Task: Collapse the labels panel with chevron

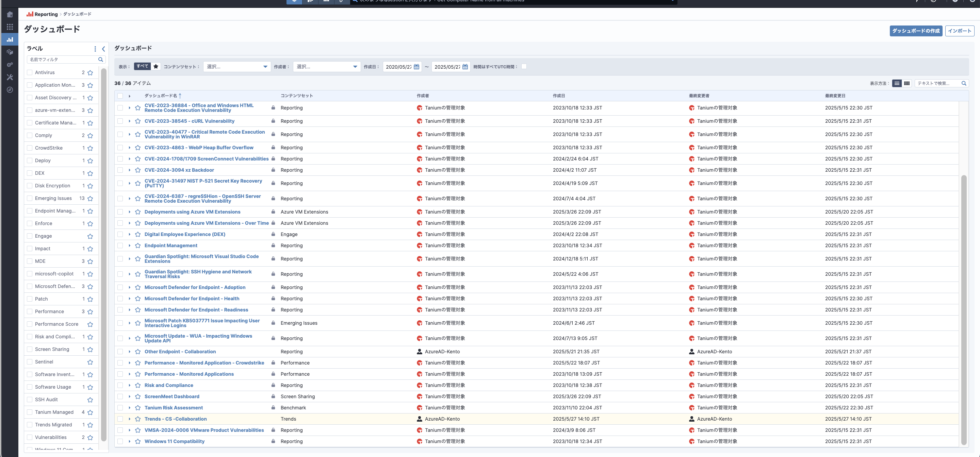Action: [103, 49]
